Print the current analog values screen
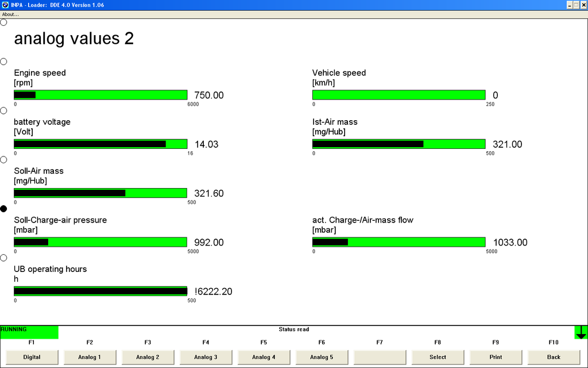The image size is (588, 368). pos(496,357)
